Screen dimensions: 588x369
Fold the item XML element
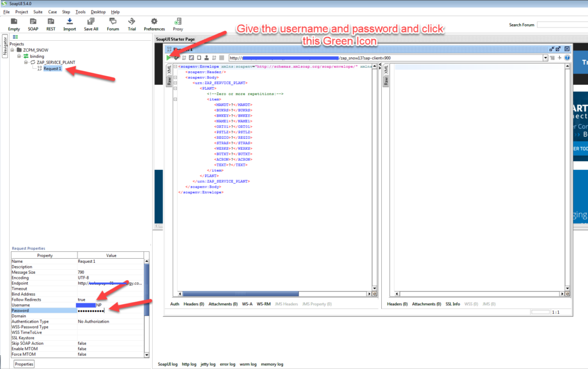175,99
